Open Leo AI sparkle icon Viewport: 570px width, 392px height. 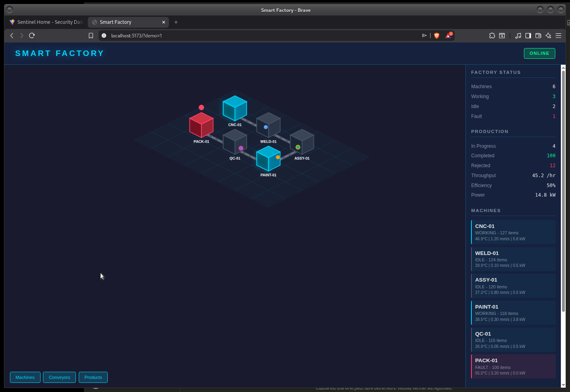coord(549,36)
